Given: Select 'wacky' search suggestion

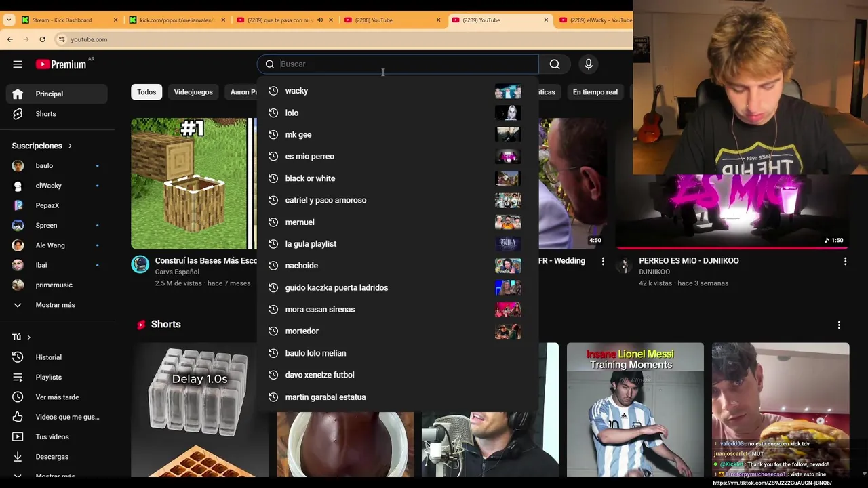Looking at the screenshot, I should 397,91.
